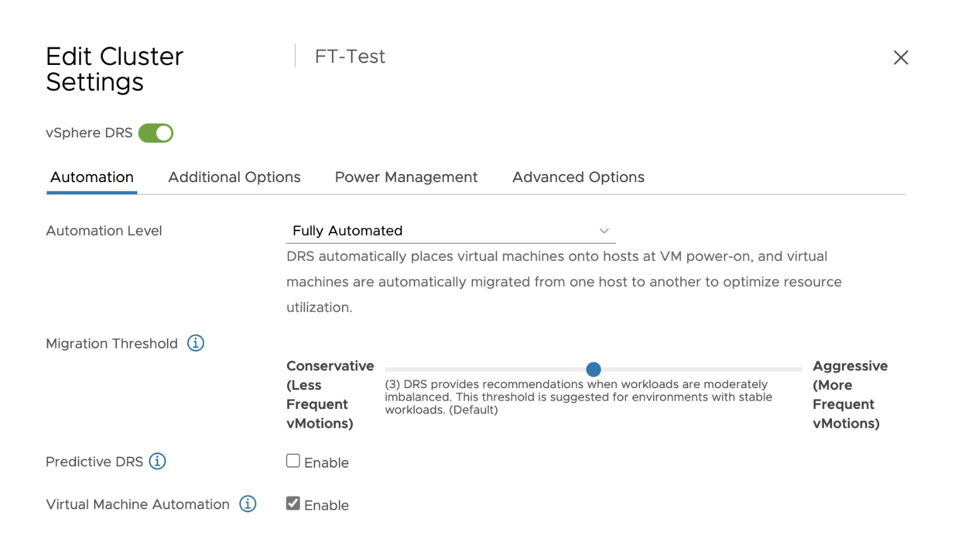Show the Predictive DRS info tooltip

[x=157, y=462]
